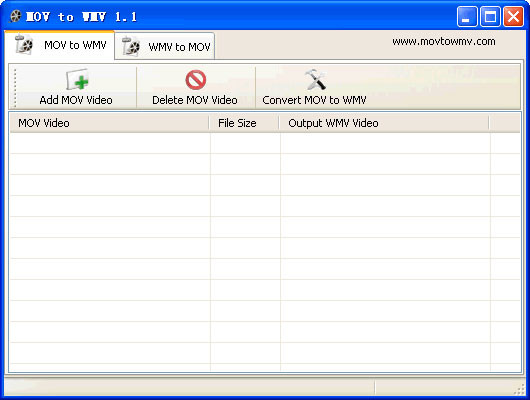Image resolution: width=530 pixels, height=400 pixels.
Task: Click the Convert MOV to WMV label
Action: [314, 100]
